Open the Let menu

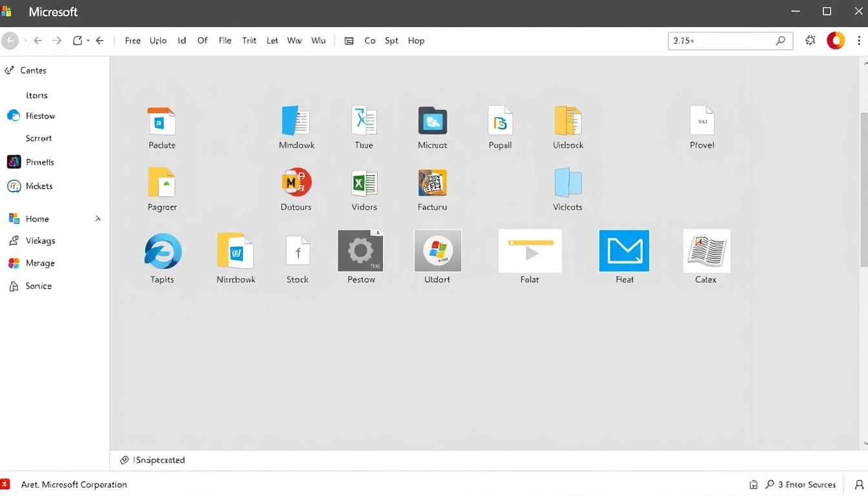point(273,41)
